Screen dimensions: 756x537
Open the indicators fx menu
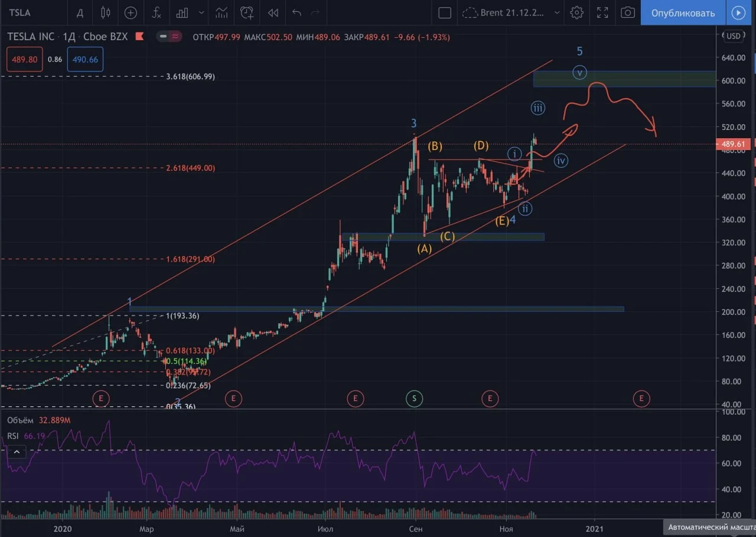coord(157,12)
